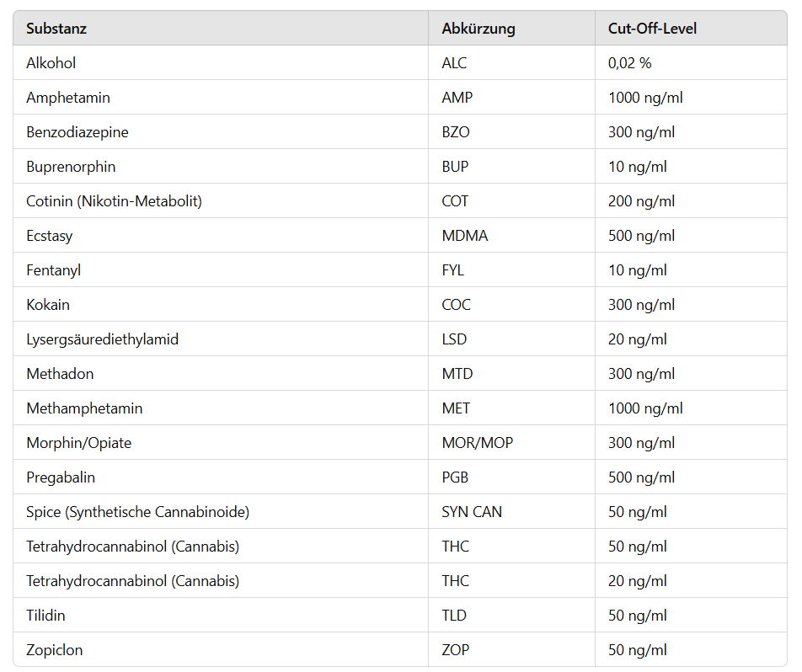Click the Pregabalin substance cell
Image resolution: width=802 pixels, height=672 pixels.
(x=61, y=477)
